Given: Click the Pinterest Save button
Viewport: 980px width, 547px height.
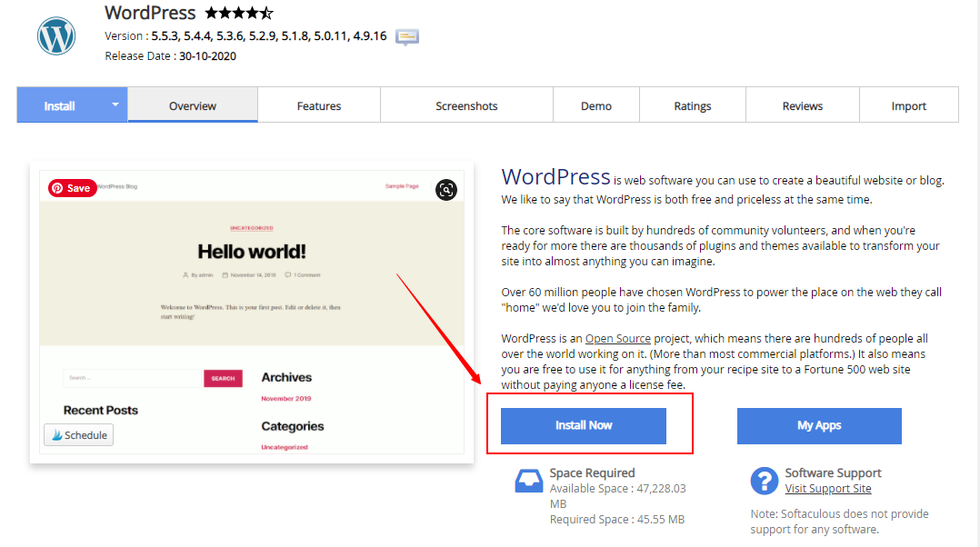Looking at the screenshot, I should [x=73, y=188].
